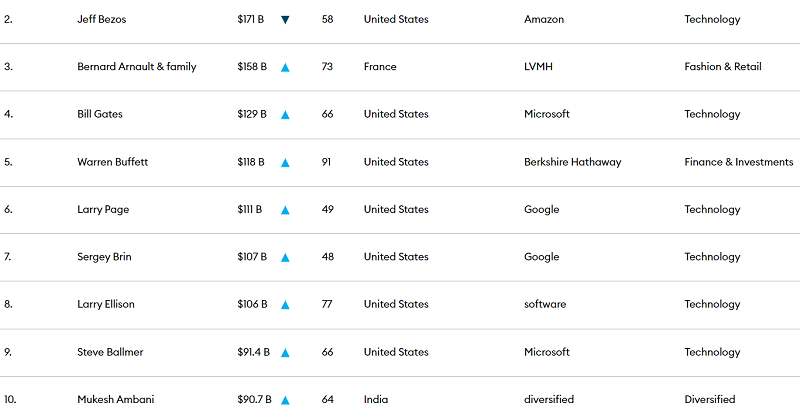Select the Bill Gates name
Image resolution: width=800 pixels, height=420 pixels.
100,114
